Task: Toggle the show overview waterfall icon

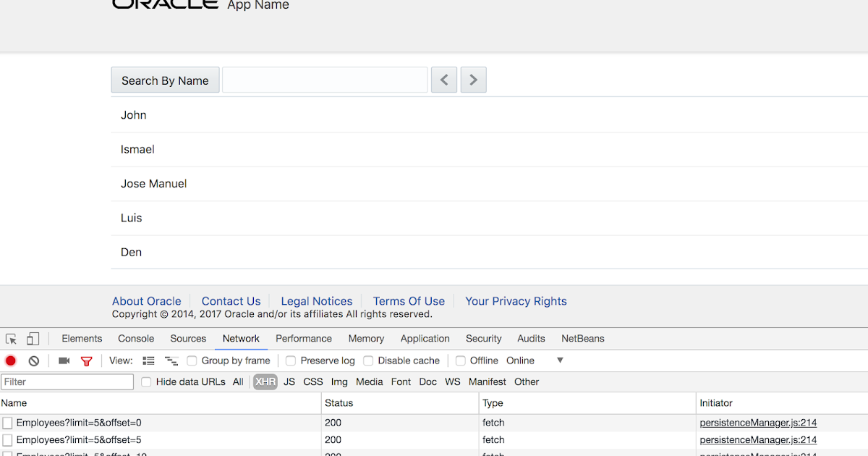Action: [171, 360]
